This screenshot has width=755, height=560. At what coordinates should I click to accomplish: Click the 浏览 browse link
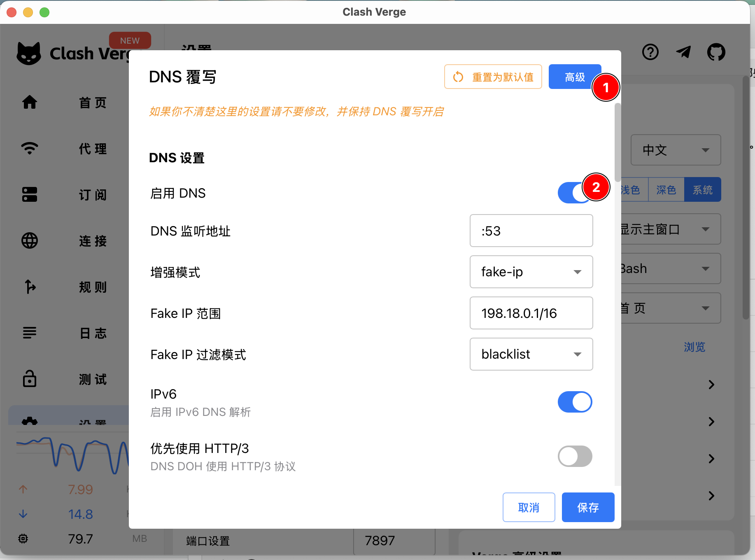point(694,347)
